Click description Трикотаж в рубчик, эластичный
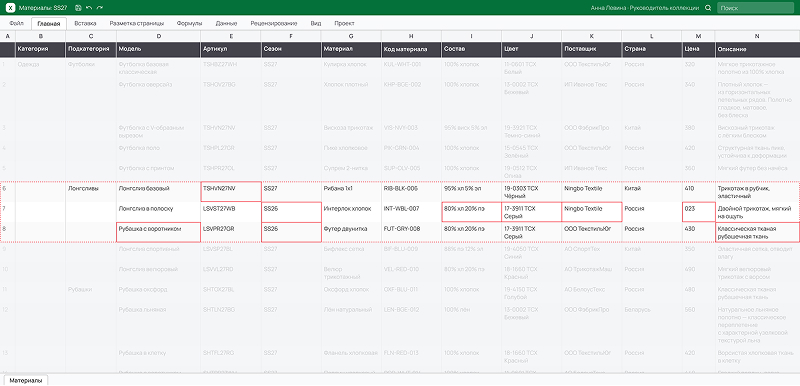This screenshot has height=386, width=800. click(757, 192)
